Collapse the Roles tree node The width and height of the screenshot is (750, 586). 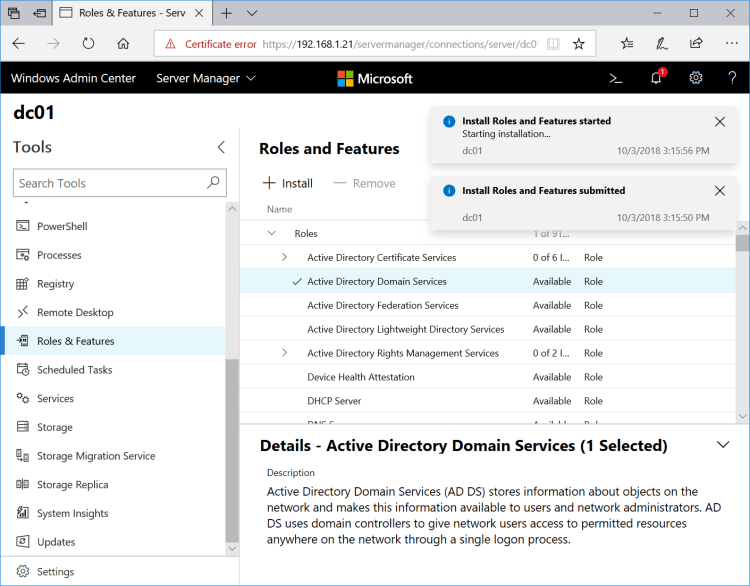pos(271,233)
